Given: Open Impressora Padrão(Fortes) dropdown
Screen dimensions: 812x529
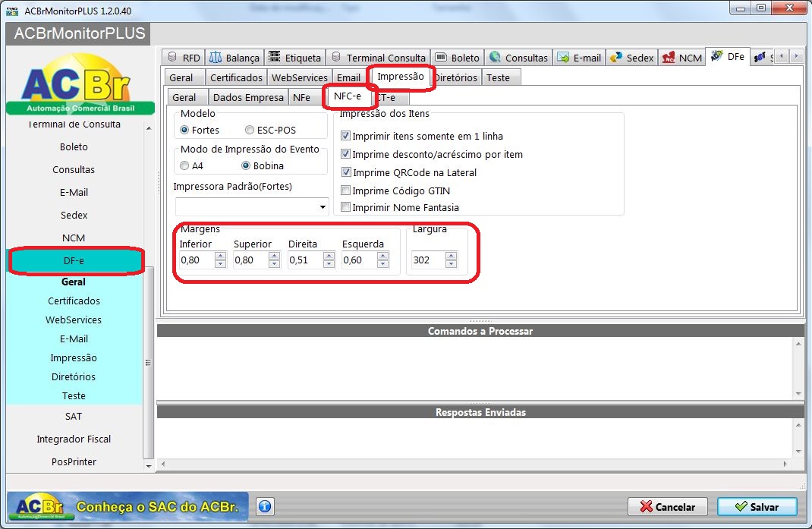Looking at the screenshot, I should coord(323,207).
